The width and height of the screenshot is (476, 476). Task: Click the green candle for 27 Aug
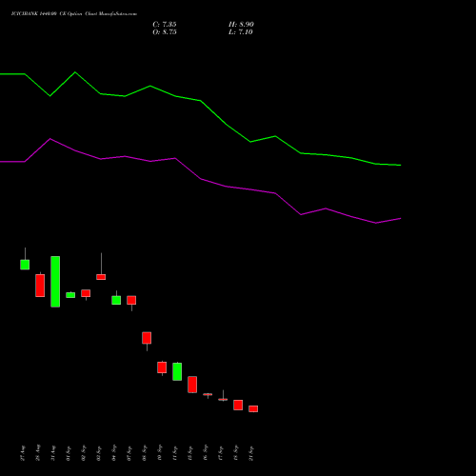click(25, 265)
